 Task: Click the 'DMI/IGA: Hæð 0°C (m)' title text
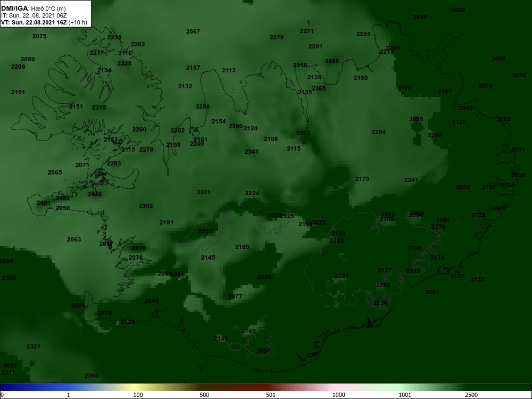click(x=33, y=9)
